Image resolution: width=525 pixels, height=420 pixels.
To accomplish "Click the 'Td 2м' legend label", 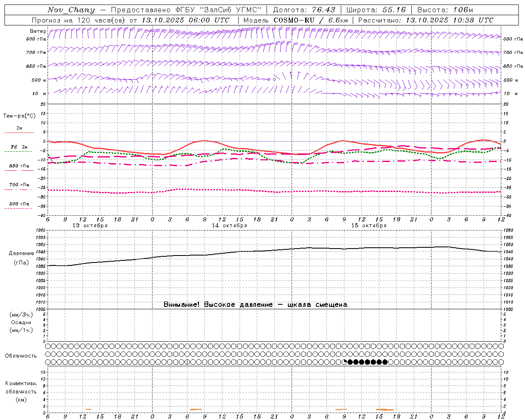I will click(x=19, y=147).
